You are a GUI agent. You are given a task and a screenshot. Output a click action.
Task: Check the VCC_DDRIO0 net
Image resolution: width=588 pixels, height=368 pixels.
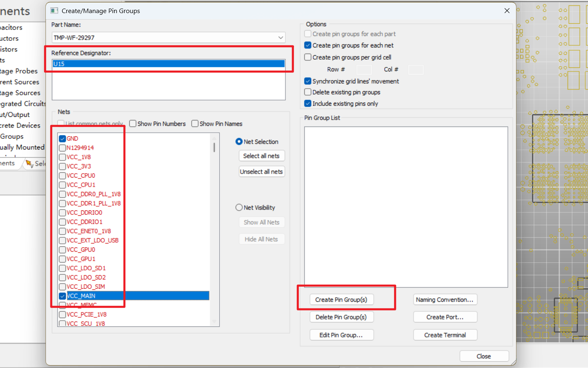pyautogui.click(x=63, y=213)
